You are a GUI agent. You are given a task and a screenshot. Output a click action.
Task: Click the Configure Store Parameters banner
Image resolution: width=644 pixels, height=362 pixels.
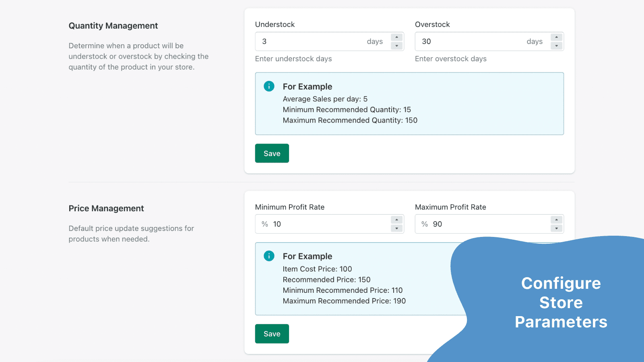561,302
